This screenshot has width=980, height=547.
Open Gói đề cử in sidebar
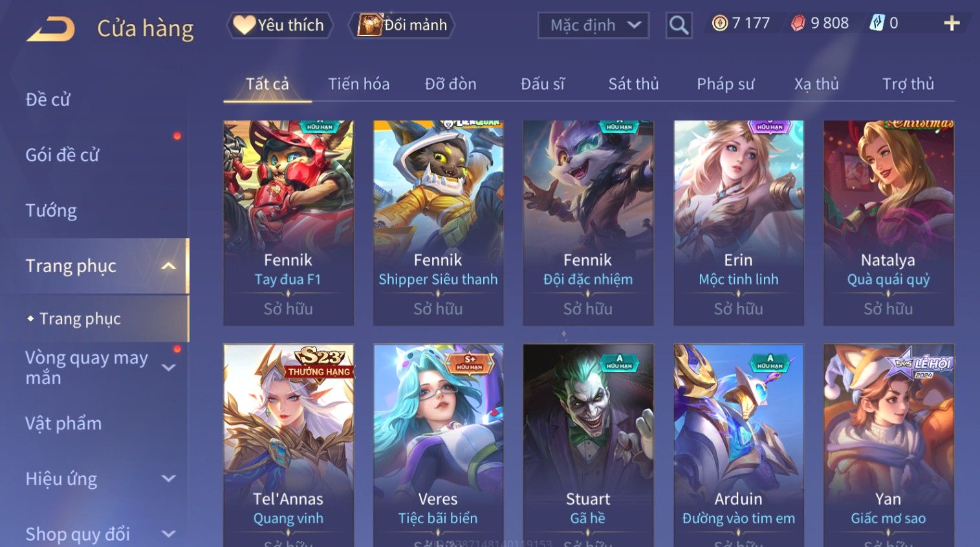coord(62,155)
